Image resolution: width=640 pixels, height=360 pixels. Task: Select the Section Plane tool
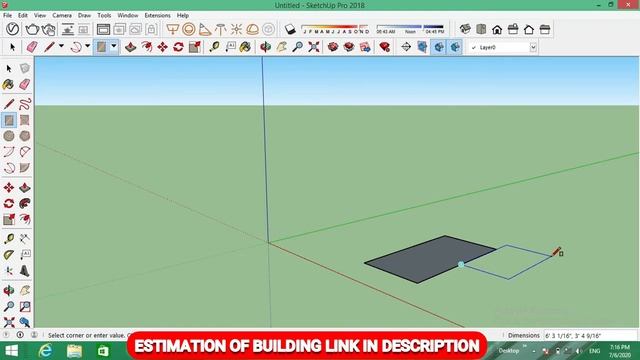tap(406, 47)
